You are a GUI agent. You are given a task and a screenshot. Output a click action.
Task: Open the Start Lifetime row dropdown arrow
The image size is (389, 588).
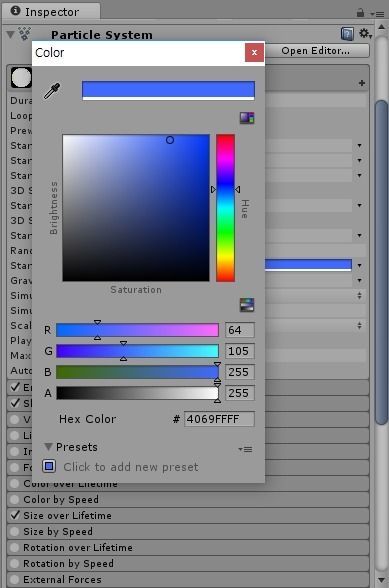[x=359, y=160]
